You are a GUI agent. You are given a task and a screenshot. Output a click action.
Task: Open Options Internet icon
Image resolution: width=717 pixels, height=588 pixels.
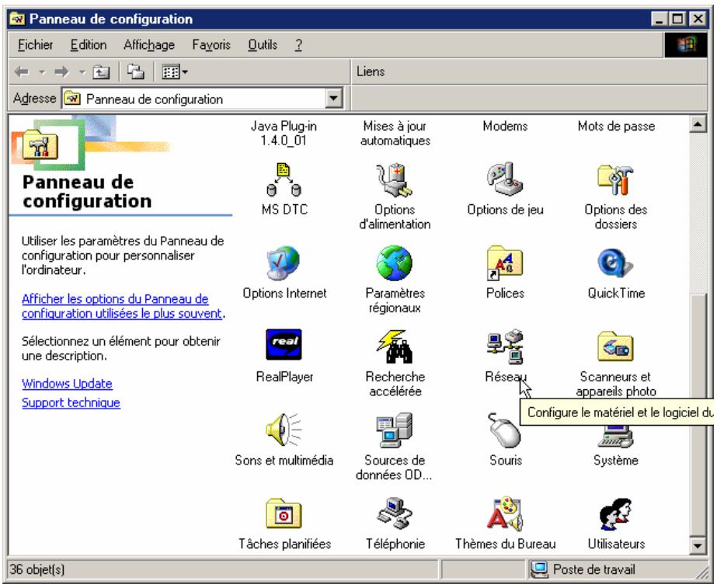(284, 263)
